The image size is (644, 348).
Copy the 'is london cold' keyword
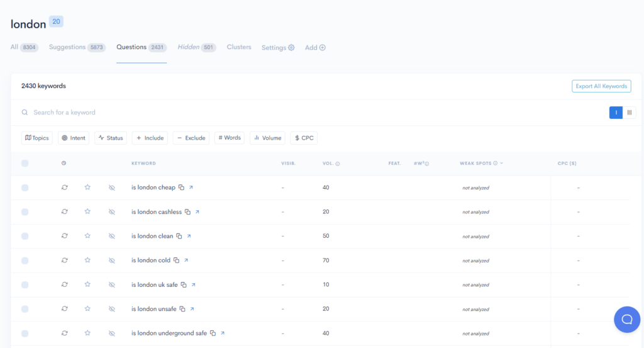[176, 261]
